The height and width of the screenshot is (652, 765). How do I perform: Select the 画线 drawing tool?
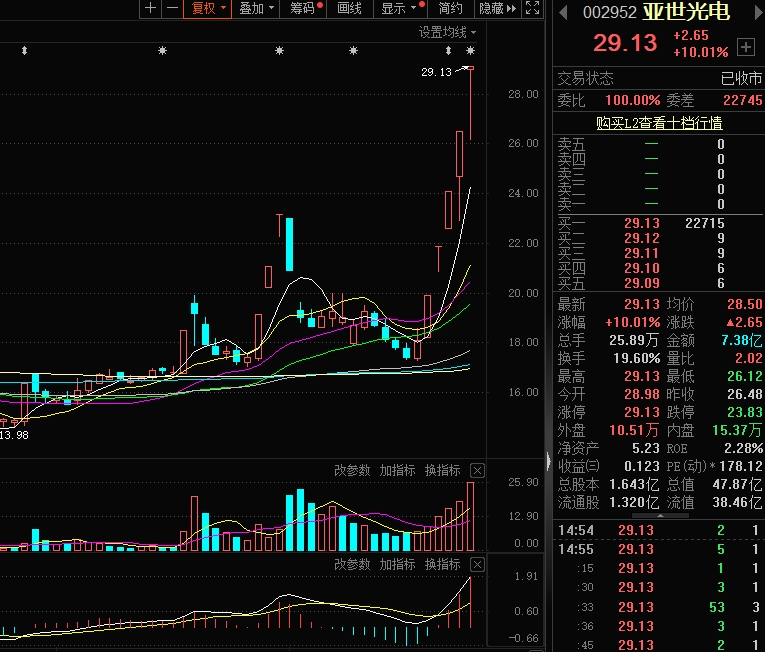[x=349, y=8]
